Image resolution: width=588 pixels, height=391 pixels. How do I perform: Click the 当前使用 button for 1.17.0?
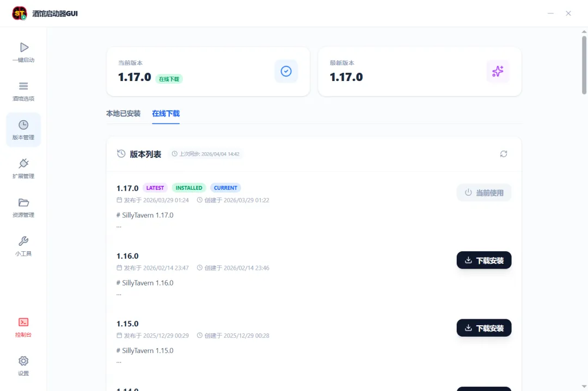[x=484, y=193]
